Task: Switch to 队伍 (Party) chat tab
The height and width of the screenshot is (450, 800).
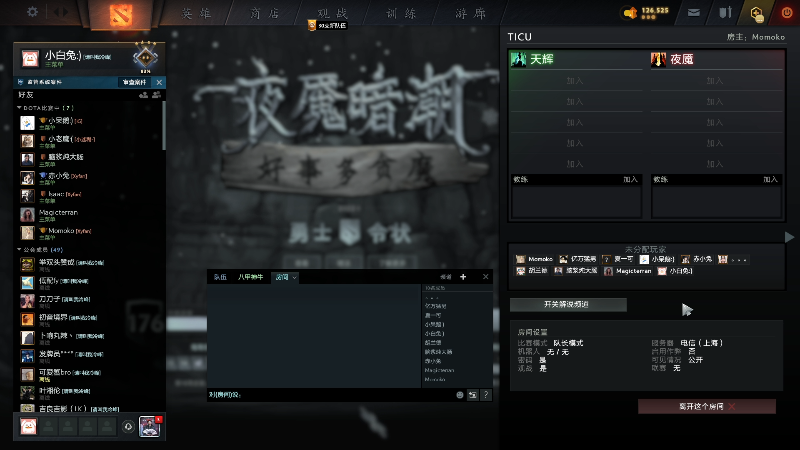Action: (220, 277)
